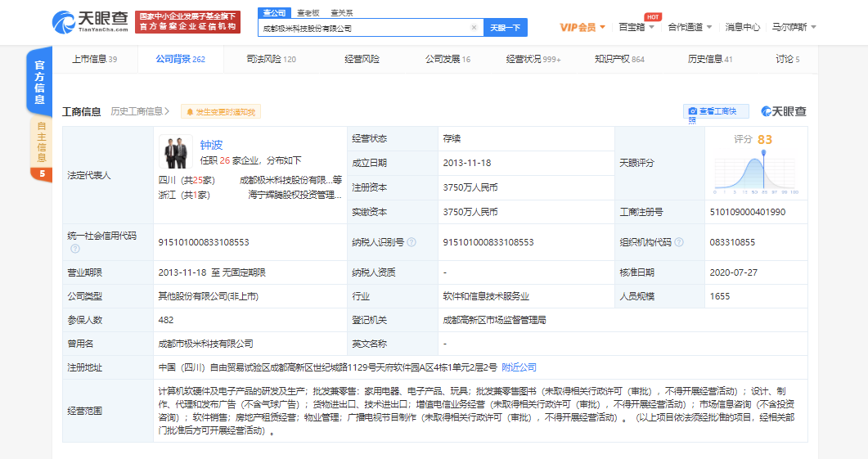This screenshot has height=459, width=868.
Task: Click the 其他股份有限公司(非上市) company type
Action: click(208, 296)
